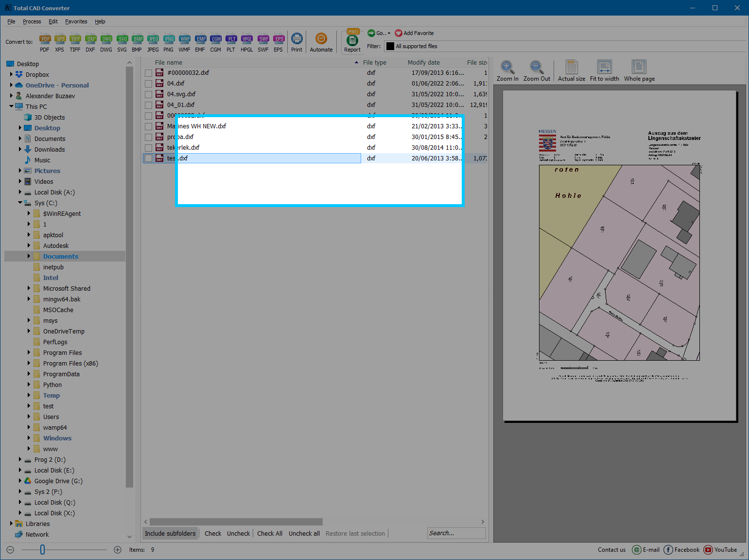Screen dimensions: 749x560
Task: Zoom in on the preview
Action: [x=507, y=70]
